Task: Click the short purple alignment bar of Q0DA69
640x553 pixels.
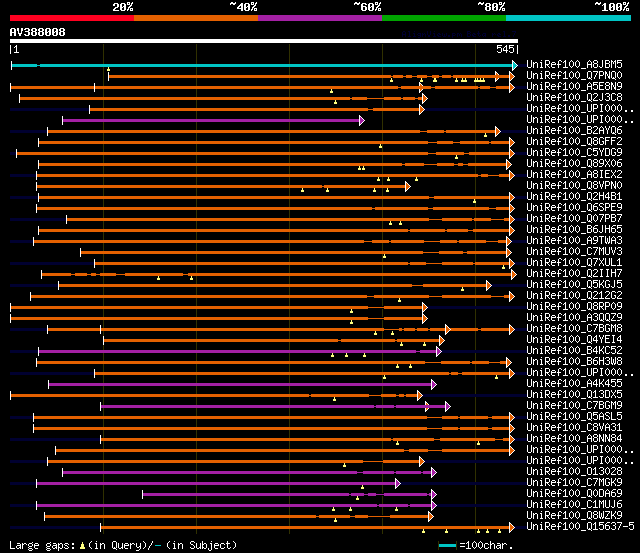Action: [289, 495]
